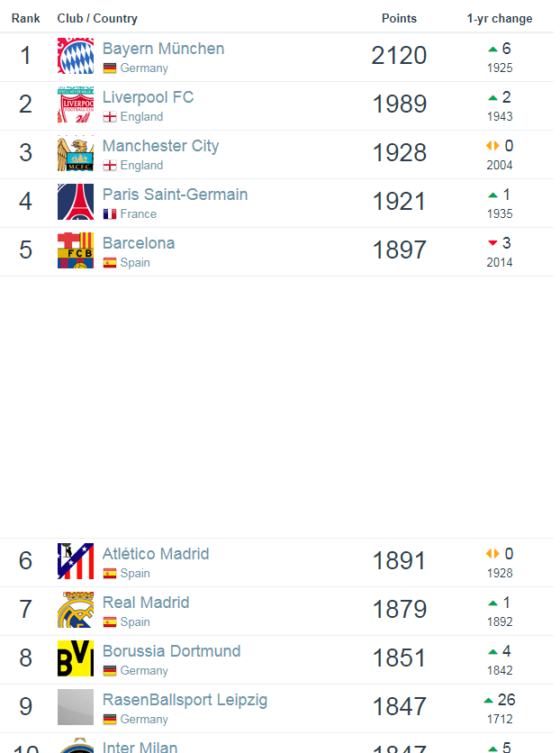Click the Real Madrid crown crest

tap(76, 610)
